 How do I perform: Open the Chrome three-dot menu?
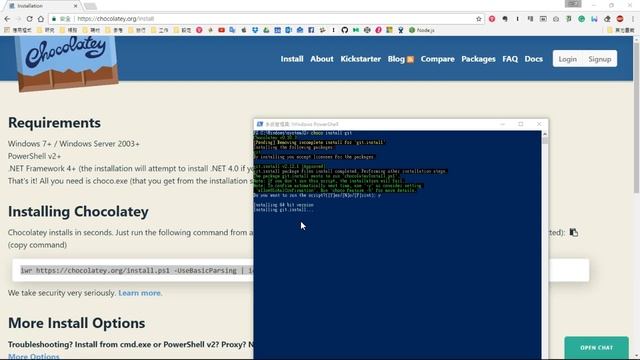[633, 19]
